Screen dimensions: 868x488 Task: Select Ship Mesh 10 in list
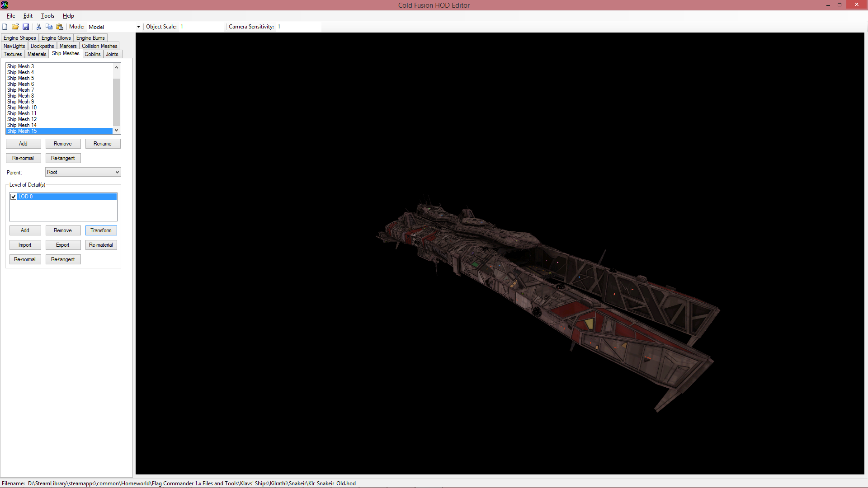[22, 108]
